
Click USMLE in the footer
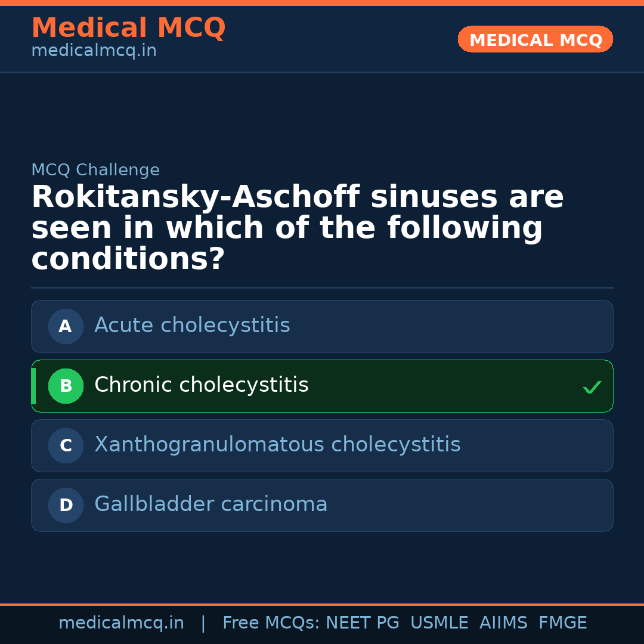pyautogui.click(x=439, y=623)
